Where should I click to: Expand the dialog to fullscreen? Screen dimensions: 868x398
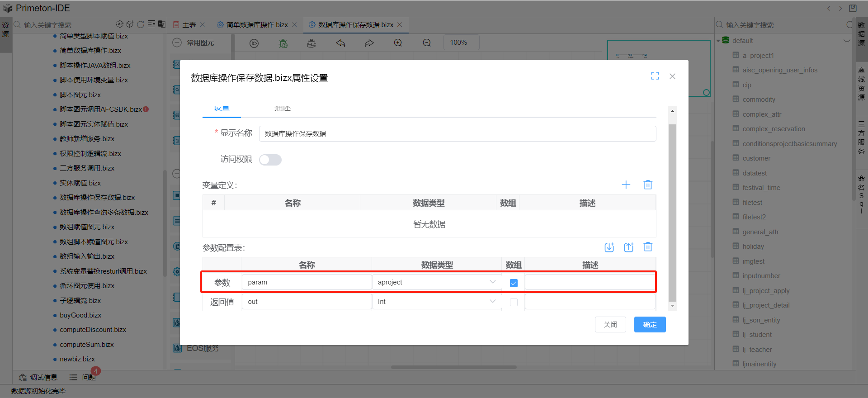[655, 76]
